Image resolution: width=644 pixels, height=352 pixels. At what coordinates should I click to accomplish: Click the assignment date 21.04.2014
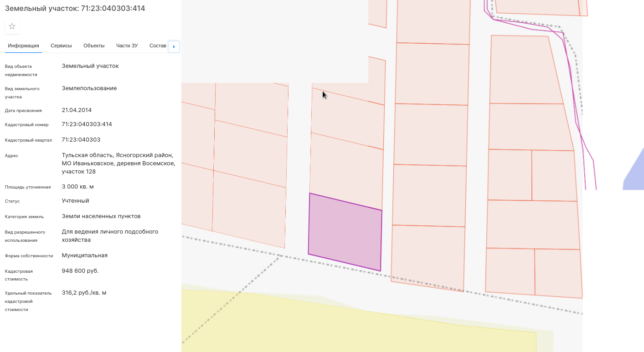click(x=77, y=110)
